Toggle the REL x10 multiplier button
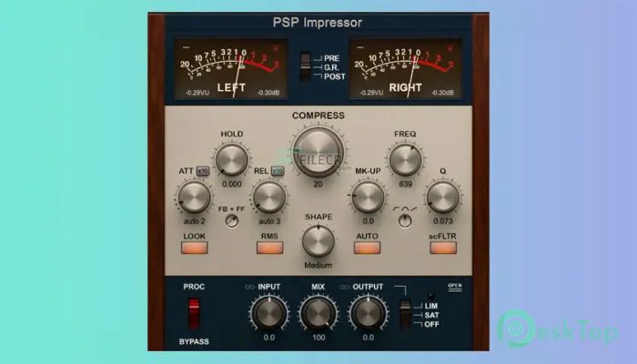 (278, 171)
